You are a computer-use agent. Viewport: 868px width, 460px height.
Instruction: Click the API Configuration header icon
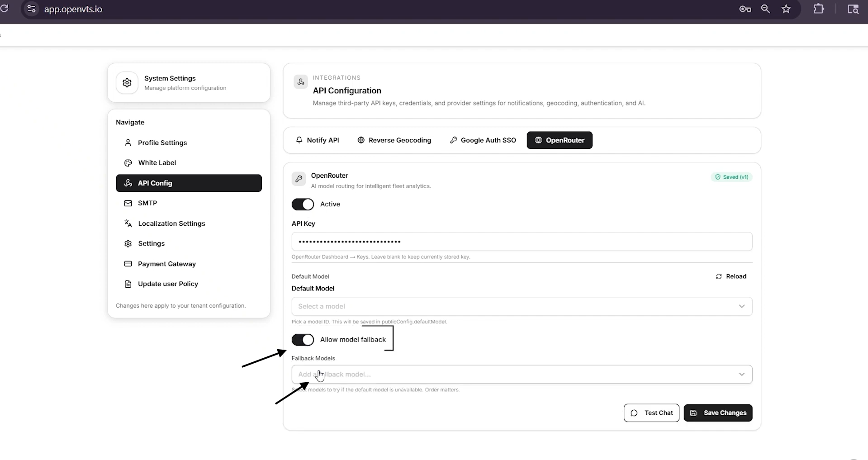(301, 82)
